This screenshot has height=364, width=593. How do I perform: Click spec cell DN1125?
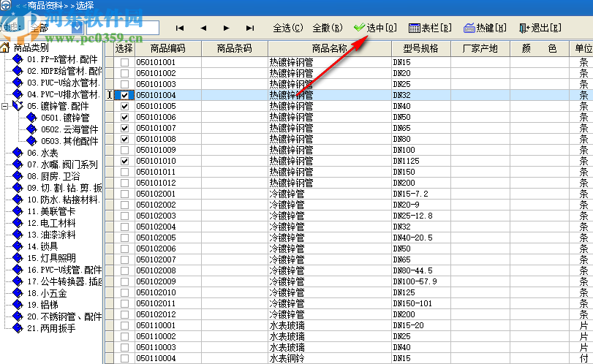pos(421,161)
